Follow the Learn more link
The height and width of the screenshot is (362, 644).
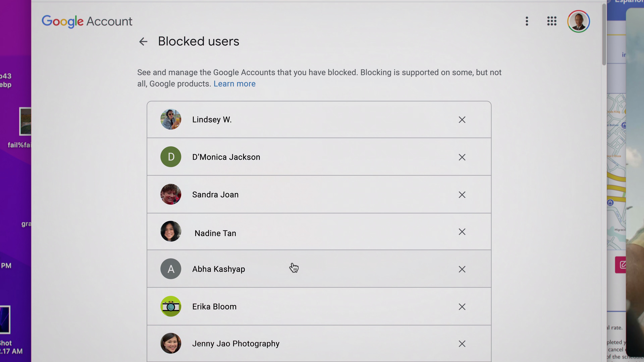(234, 84)
